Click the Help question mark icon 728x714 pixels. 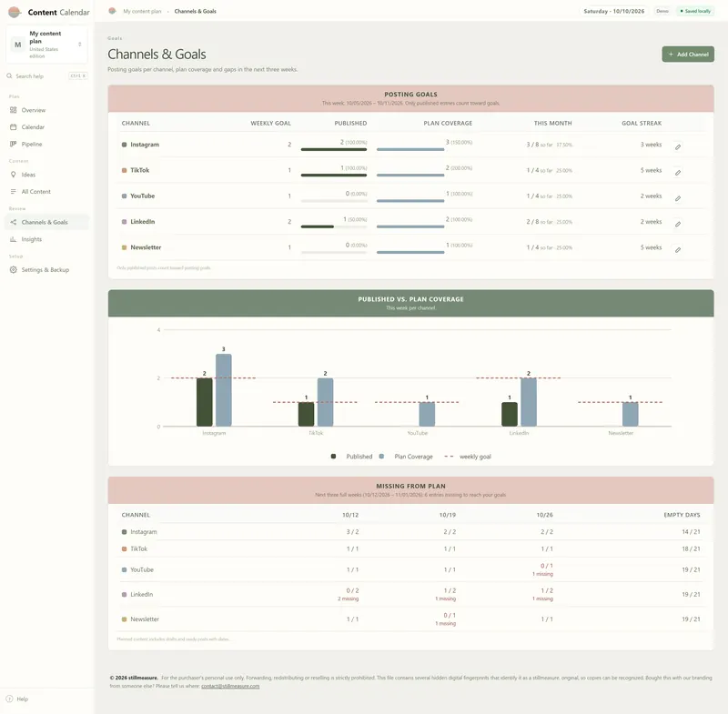pos(9,699)
